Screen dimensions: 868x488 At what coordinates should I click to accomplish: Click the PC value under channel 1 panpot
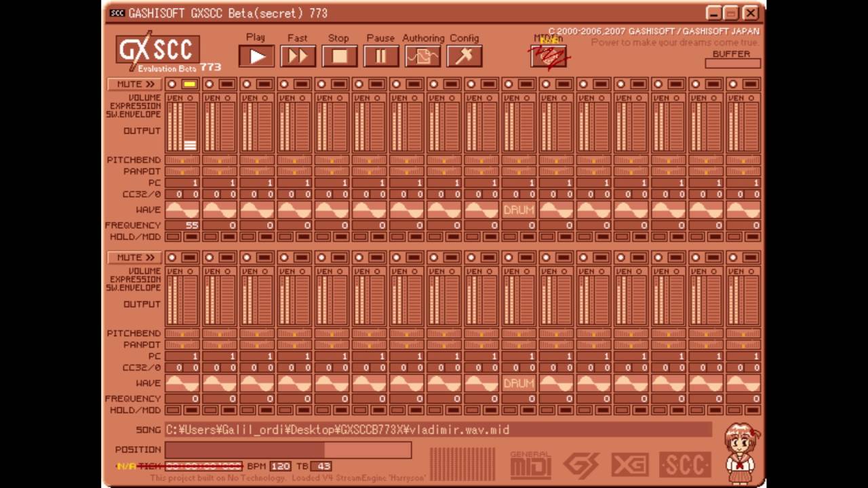(x=182, y=183)
